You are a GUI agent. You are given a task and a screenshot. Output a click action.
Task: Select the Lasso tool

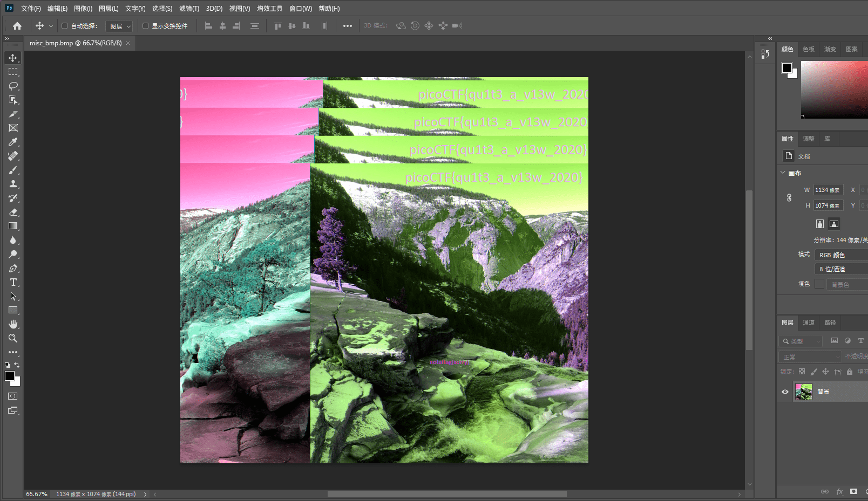click(13, 86)
